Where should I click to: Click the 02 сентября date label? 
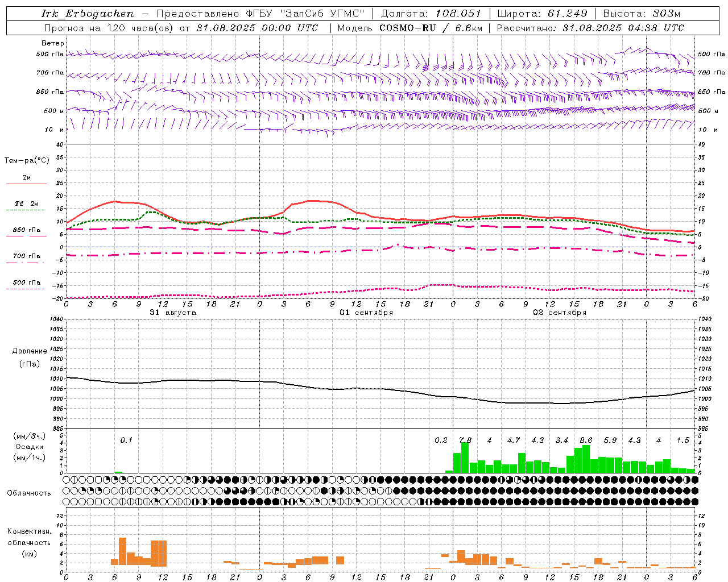[560, 313]
